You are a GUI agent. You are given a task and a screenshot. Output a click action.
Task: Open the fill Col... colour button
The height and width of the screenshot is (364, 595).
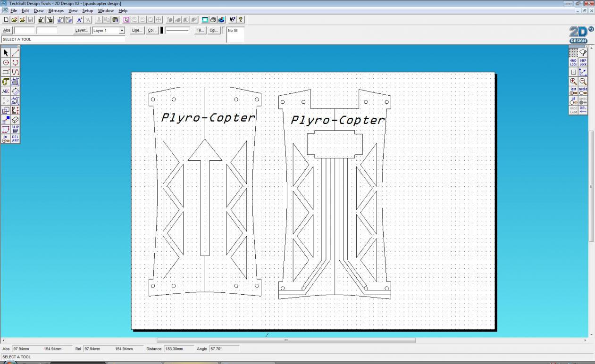click(214, 30)
